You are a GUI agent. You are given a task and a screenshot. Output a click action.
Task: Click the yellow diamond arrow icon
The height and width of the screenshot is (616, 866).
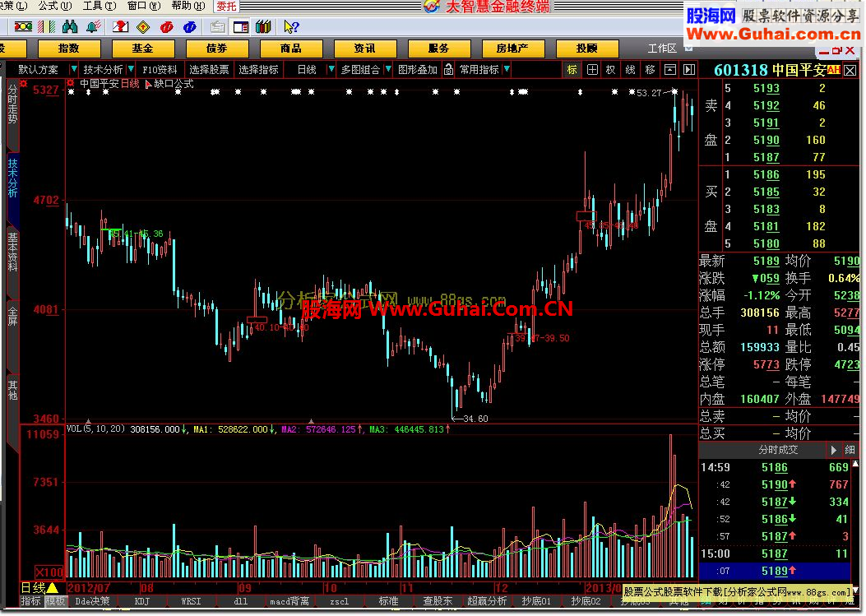[144, 26]
